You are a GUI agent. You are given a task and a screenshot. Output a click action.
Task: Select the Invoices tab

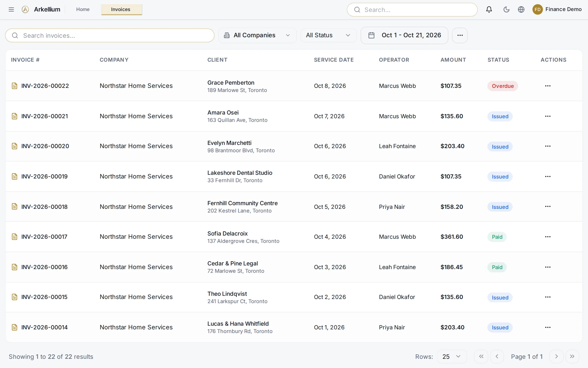[122, 9]
